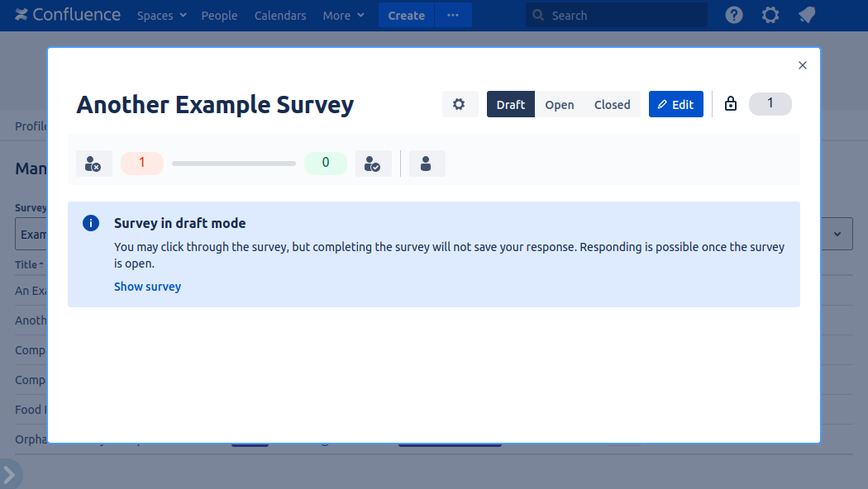The height and width of the screenshot is (489, 868).
Task: Open the notifications bell
Action: coord(807,15)
